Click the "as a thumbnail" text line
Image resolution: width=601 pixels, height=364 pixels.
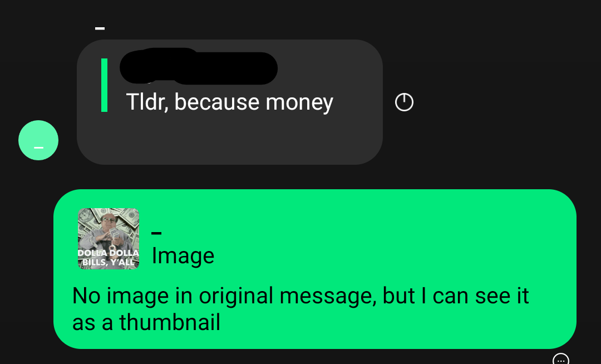tap(146, 322)
